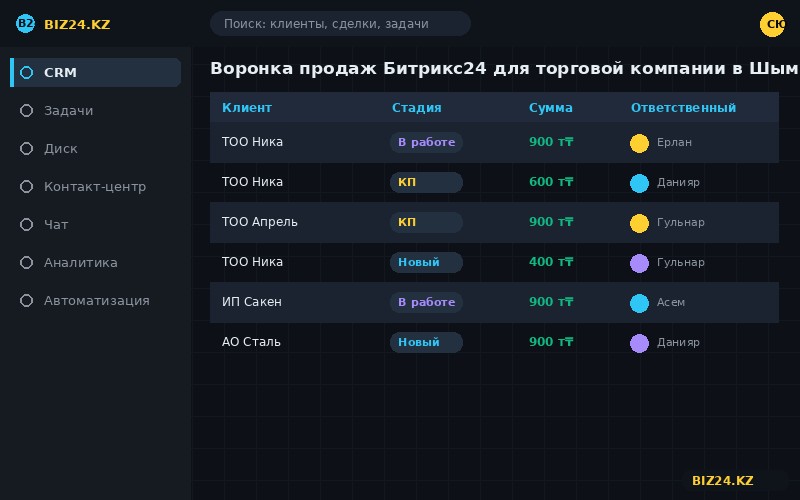Click КП stage badge for ТОО Апрель
Image resolution: width=800 pixels, height=500 pixels.
[427, 222]
